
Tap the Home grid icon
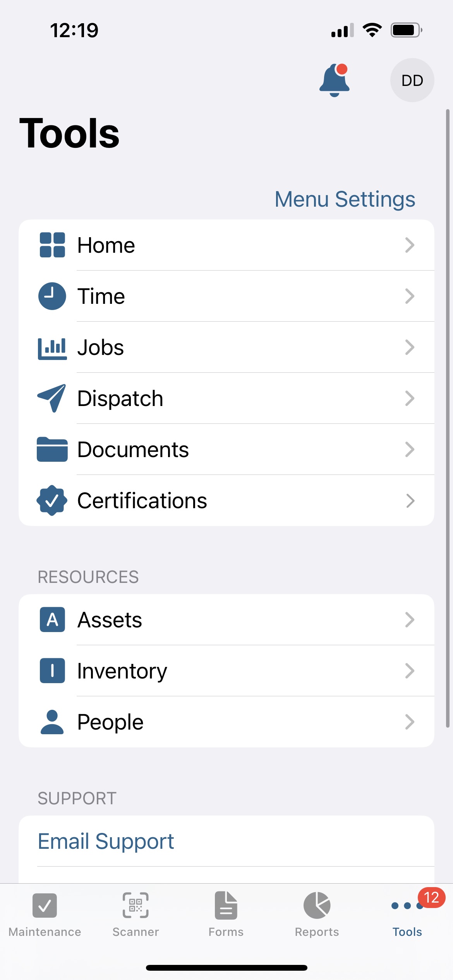[x=52, y=245]
